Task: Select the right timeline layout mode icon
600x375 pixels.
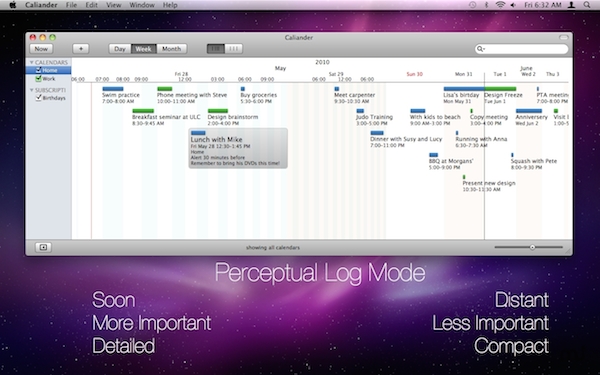Action: [233, 49]
